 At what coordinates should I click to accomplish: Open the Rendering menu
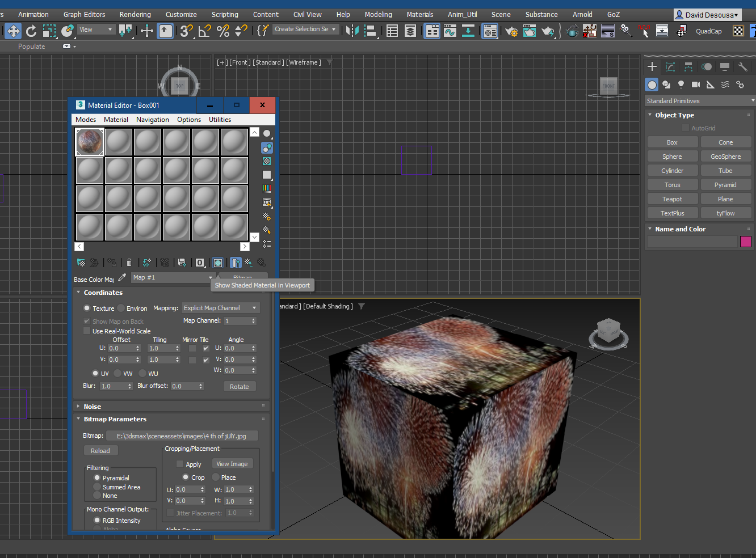pyautogui.click(x=135, y=14)
